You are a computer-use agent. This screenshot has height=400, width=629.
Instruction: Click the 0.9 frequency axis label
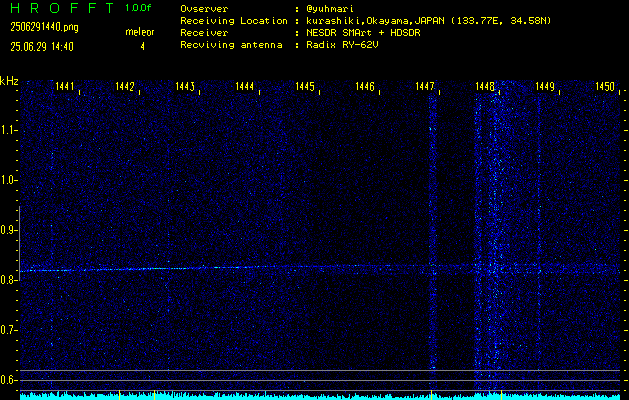8,230
